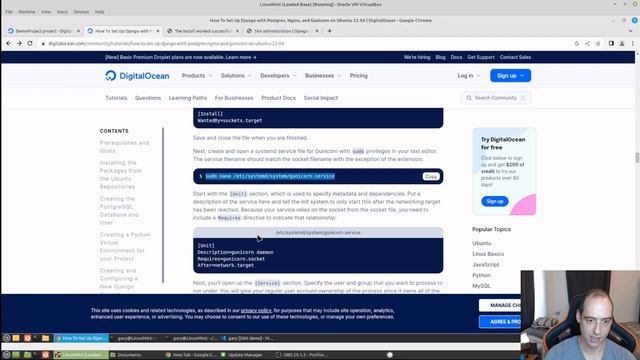Open the VirtualBox Devices menu
Image resolution: width=640 pixels, height=360 pixels.
[x=81, y=12]
